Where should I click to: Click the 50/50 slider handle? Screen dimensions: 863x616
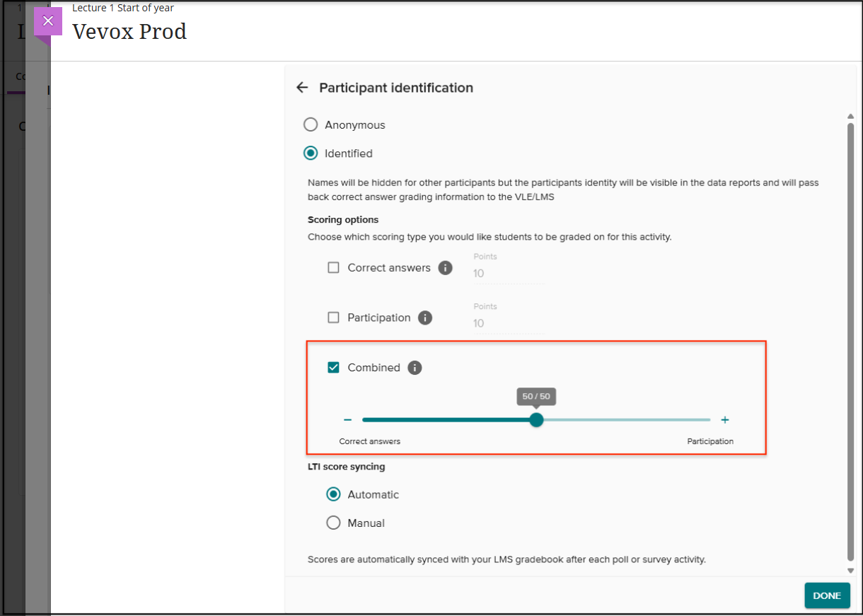point(536,420)
